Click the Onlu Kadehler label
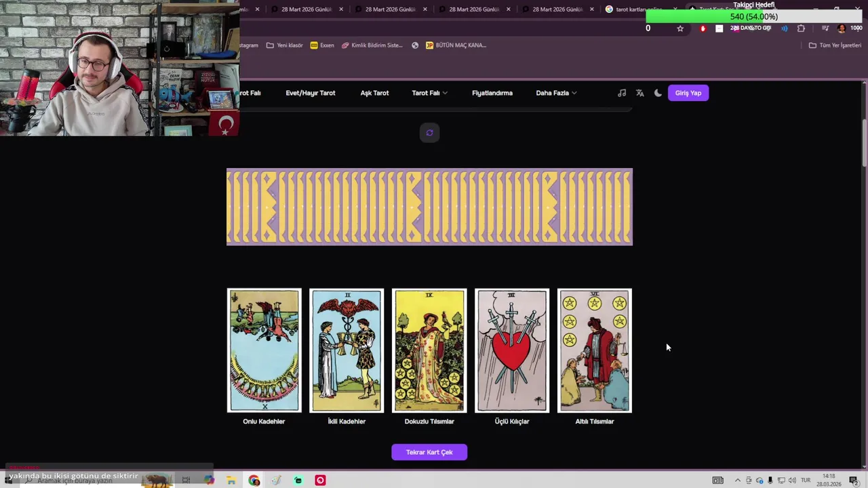This screenshot has width=868, height=488. click(264, 422)
